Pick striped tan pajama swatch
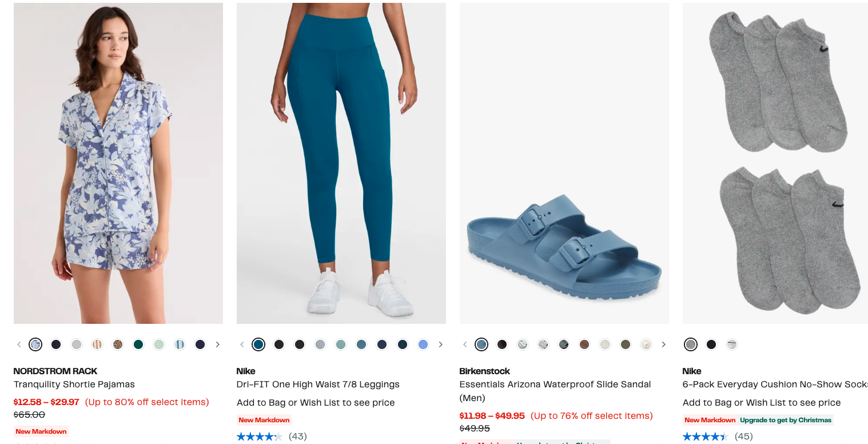 coord(97,344)
